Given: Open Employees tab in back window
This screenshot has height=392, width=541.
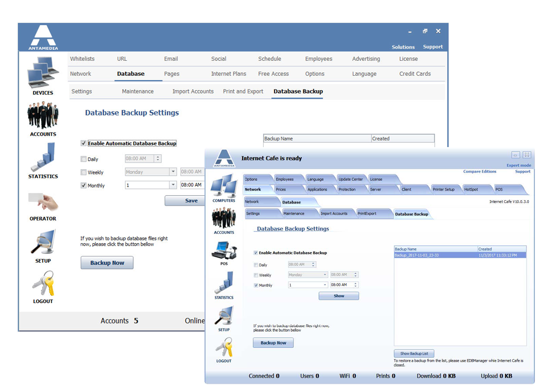Looking at the screenshot, I should click(x=318, y=59).
